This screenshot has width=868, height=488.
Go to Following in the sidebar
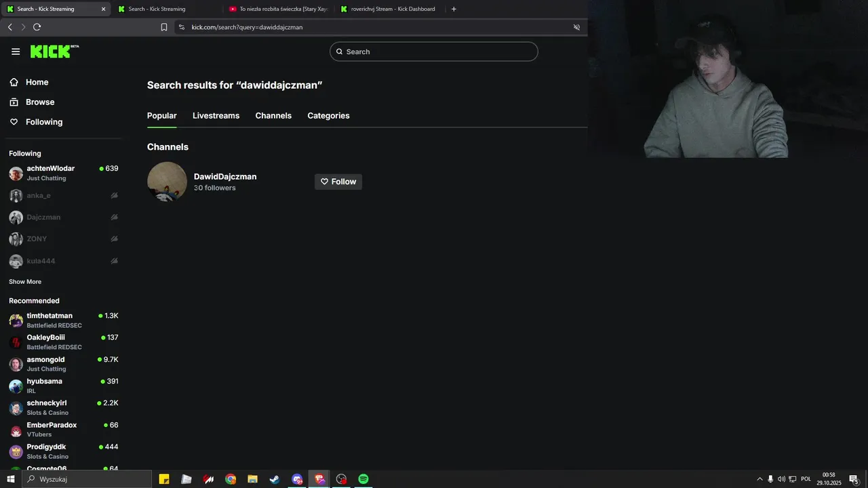(x=44, y=122)
